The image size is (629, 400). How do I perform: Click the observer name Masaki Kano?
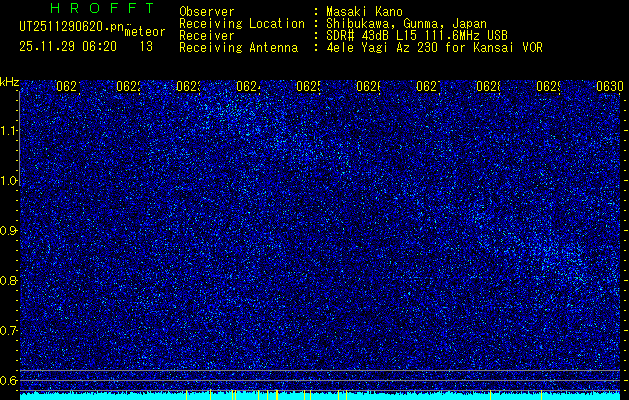click(x=365, y=12)
